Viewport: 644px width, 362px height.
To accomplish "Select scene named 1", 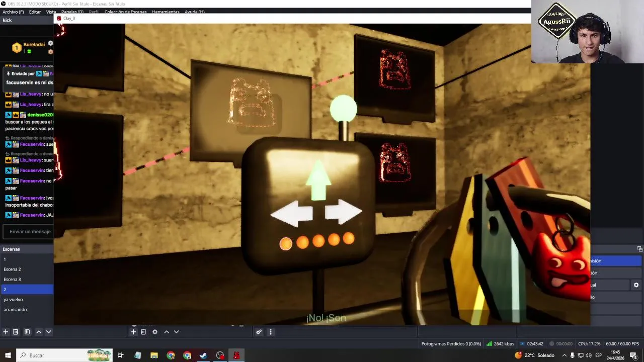I will [x=27, y=259].
